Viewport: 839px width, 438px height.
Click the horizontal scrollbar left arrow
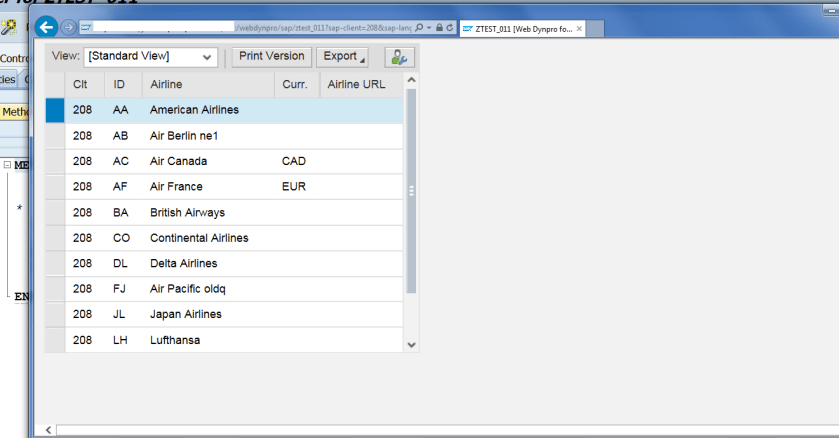[x=49, y=430]
